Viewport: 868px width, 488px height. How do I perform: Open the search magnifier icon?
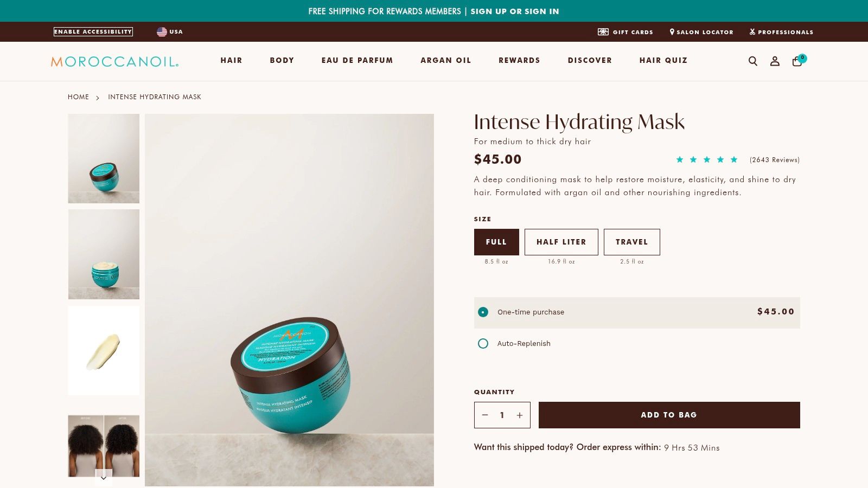(753, 61)
